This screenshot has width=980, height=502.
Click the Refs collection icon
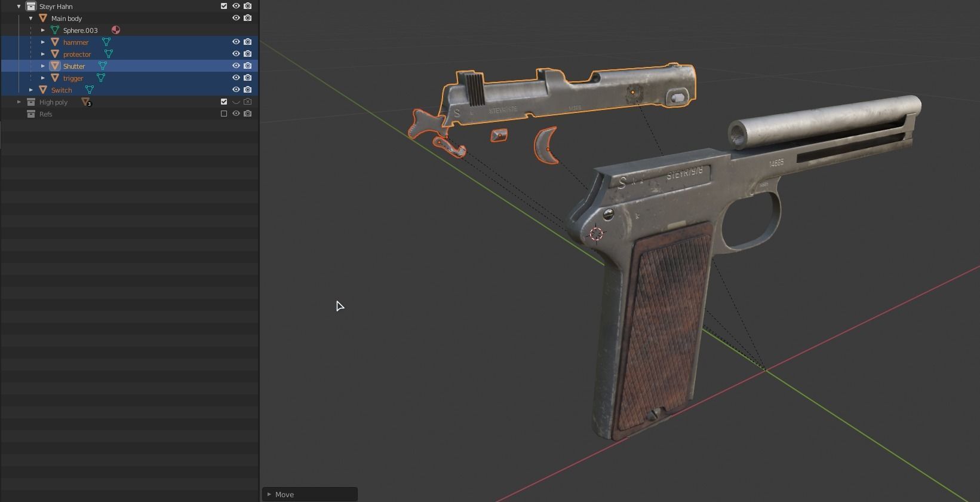[31, 114]
